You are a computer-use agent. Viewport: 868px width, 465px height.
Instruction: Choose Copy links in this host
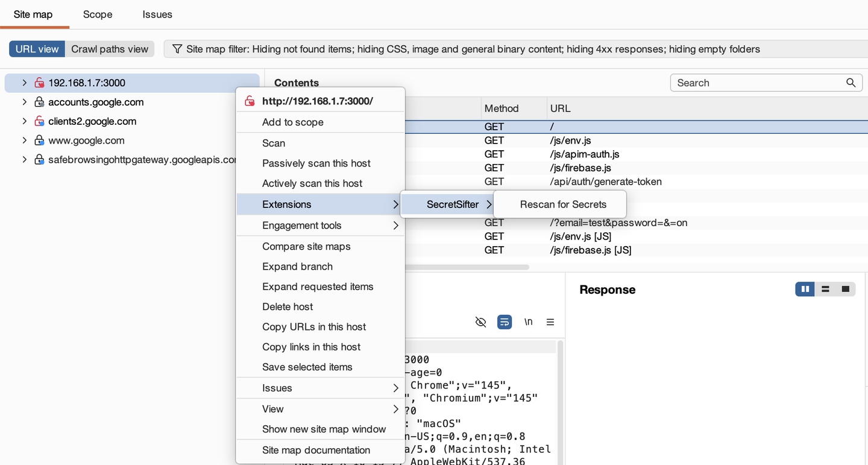click(320, 347)
